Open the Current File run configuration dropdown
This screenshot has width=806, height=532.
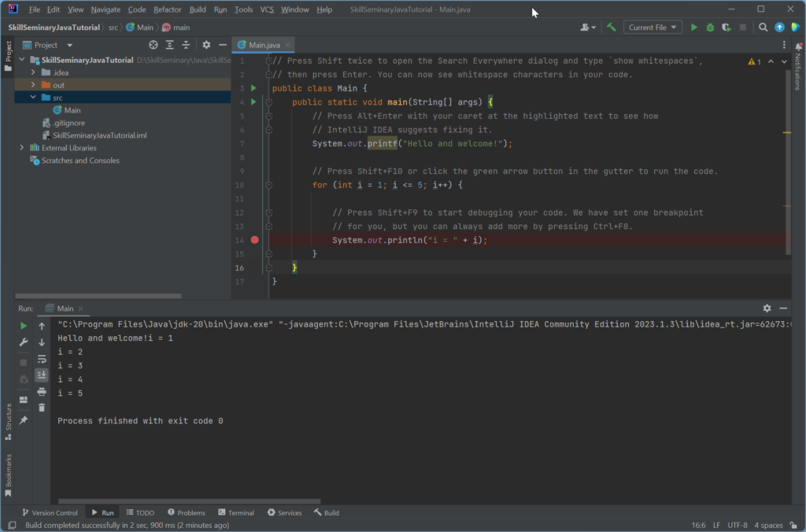pos(653,28)
